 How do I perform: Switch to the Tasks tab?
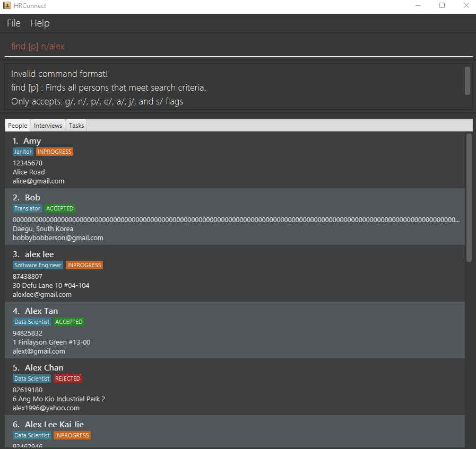[x=76, y=126]
